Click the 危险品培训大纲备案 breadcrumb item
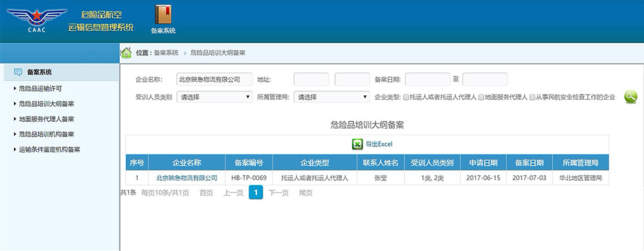Viewport: 644px width, 251px height. click(x=218, y=53)
